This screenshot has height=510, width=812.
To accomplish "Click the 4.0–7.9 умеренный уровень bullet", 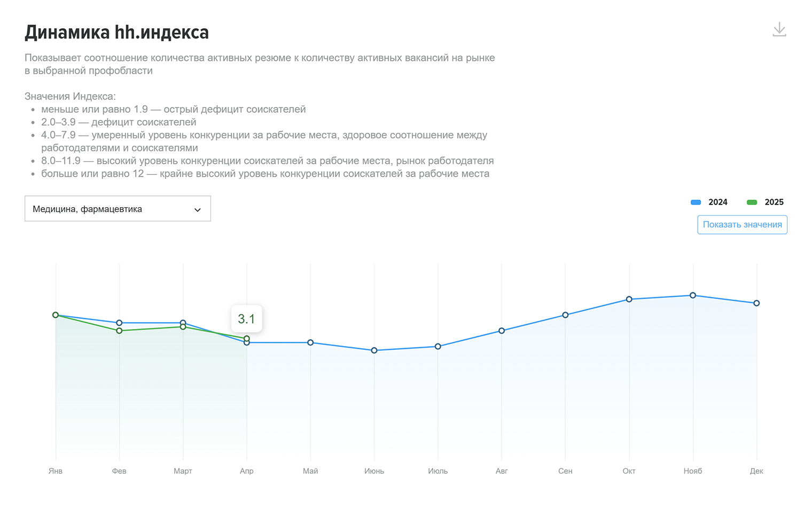I will point(264,142).
